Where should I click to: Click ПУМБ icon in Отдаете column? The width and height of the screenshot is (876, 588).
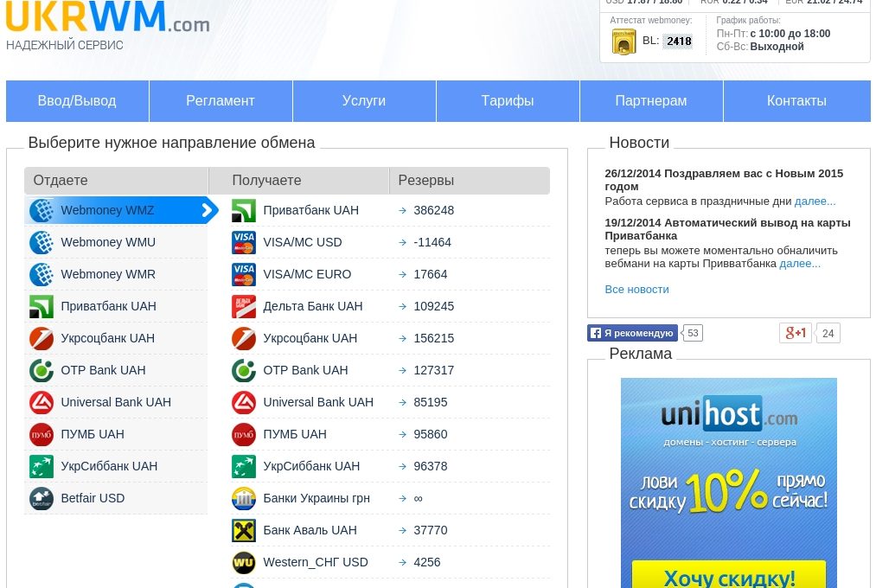[x=42, y=434]
